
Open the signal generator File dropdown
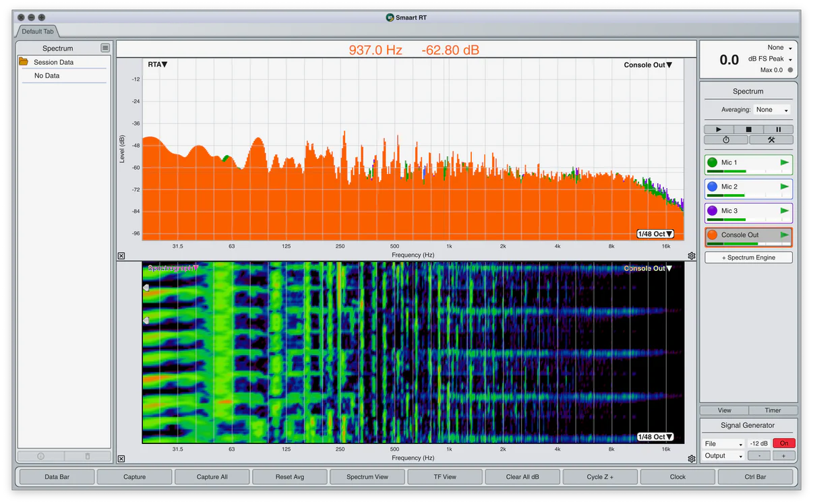[x=723, y=443]
